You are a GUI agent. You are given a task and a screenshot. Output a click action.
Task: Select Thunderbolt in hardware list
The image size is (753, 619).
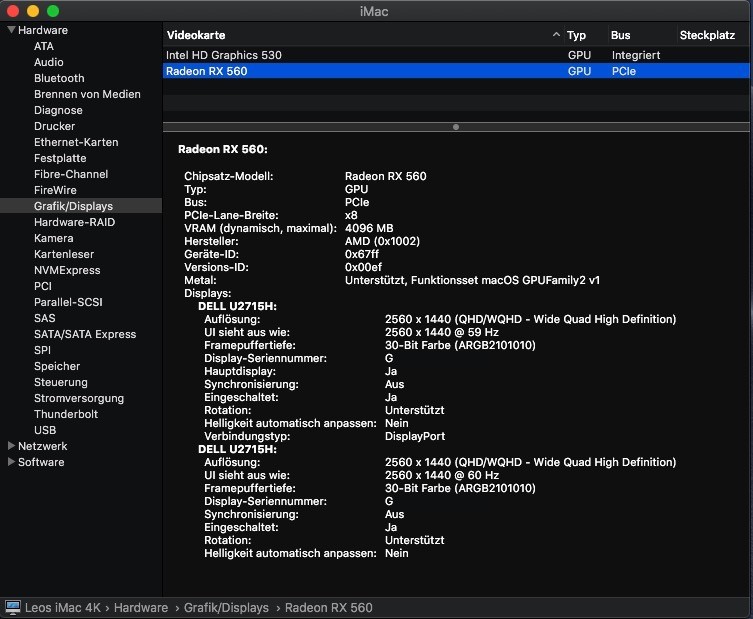point(66,414)
